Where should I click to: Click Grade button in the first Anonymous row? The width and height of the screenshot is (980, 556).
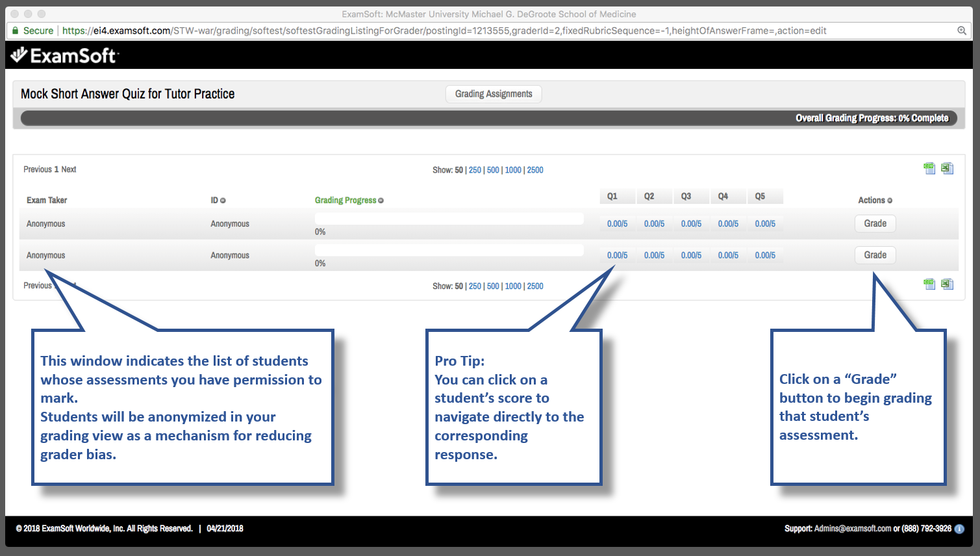(x=875, y=223)
